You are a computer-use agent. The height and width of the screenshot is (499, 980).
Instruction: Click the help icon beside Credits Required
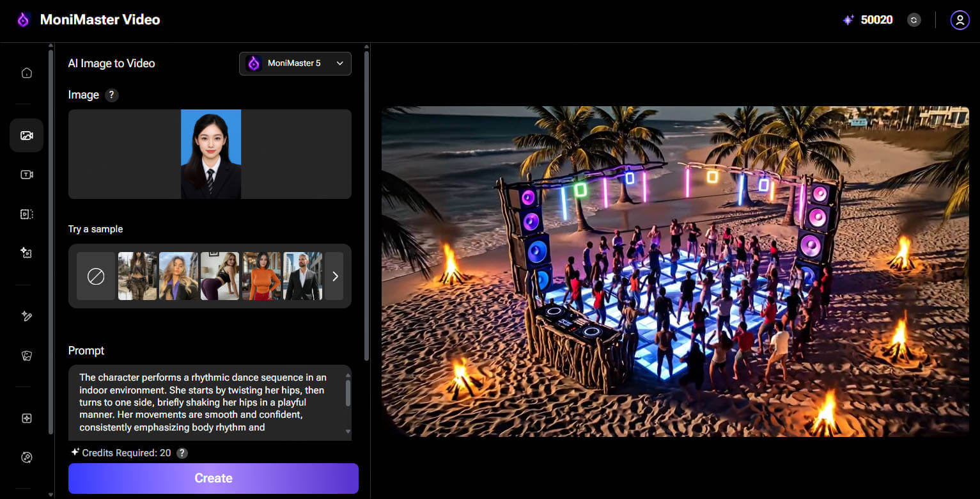coord(182,453)
